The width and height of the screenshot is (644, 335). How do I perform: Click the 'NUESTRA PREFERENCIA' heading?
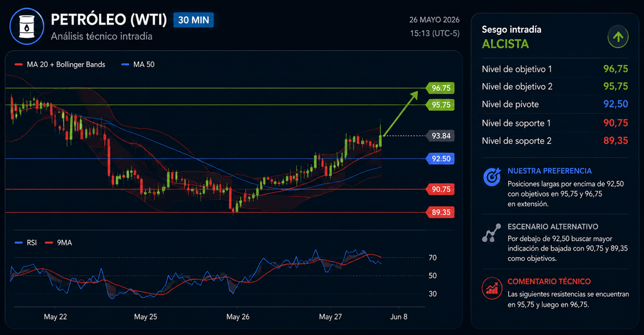(x=549, y=171)
